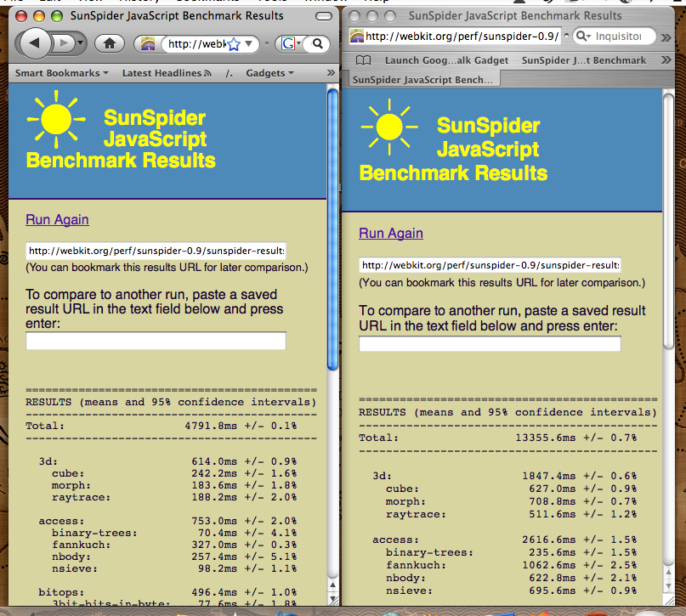
Task: Click Run Again link in the left window
Action: coord(57,219)
